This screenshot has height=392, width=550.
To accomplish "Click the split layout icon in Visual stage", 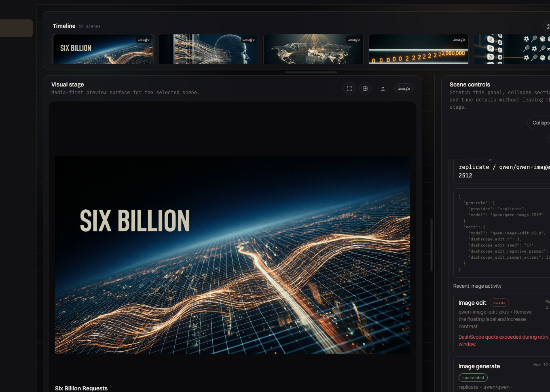I will 365,89.
